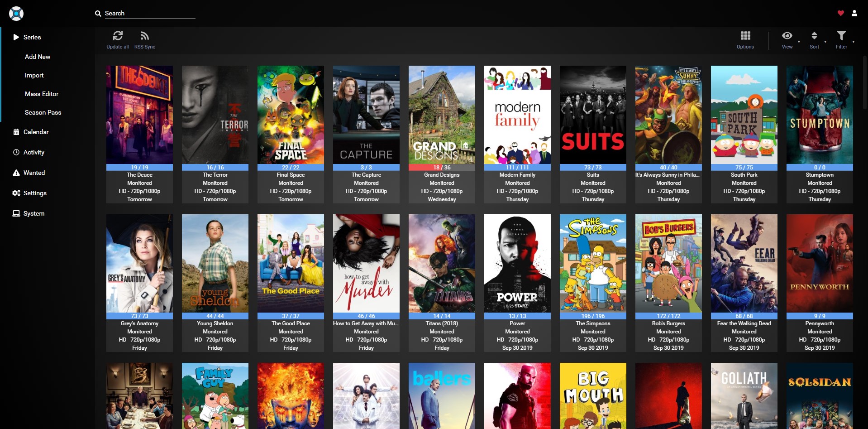Open the Calendar section

[36, 132]
